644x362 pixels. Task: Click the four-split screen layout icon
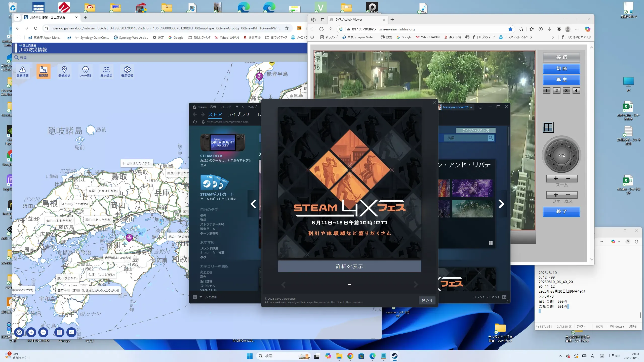pyautogui.click(x=548, y=127)
